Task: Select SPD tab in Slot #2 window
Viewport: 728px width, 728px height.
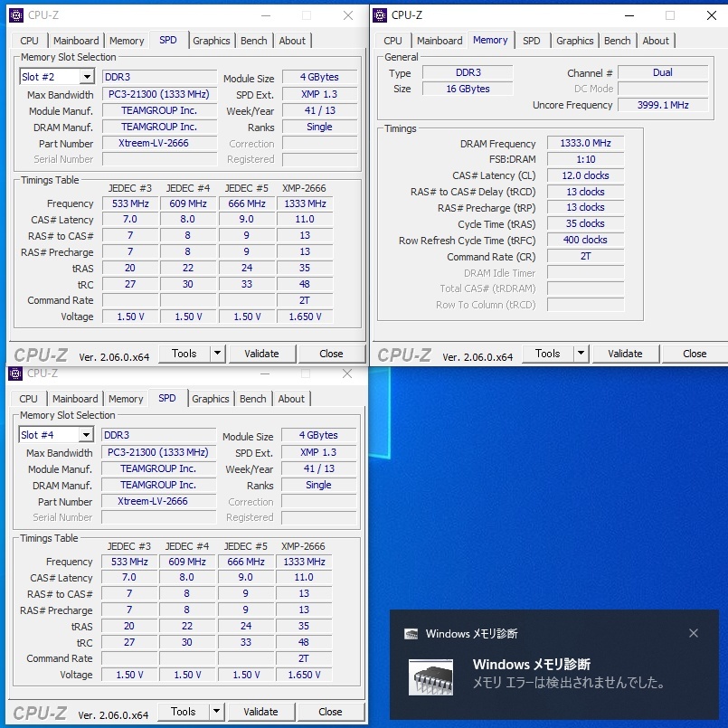Action: coord(168,40)
